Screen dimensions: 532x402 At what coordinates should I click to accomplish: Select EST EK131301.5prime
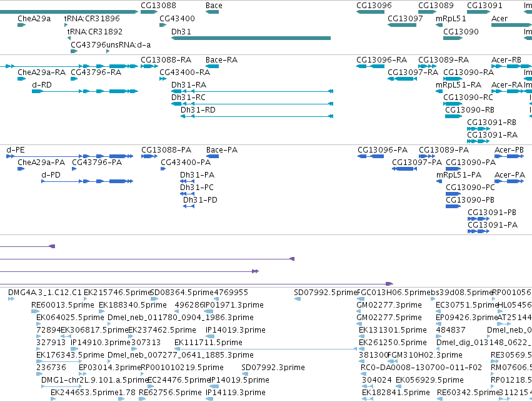393,330
